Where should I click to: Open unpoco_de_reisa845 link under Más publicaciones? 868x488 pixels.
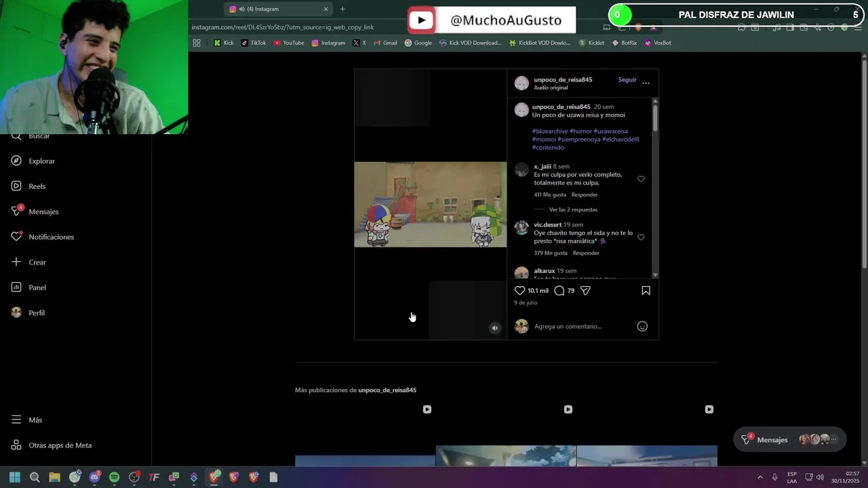(x=387, y=390)
